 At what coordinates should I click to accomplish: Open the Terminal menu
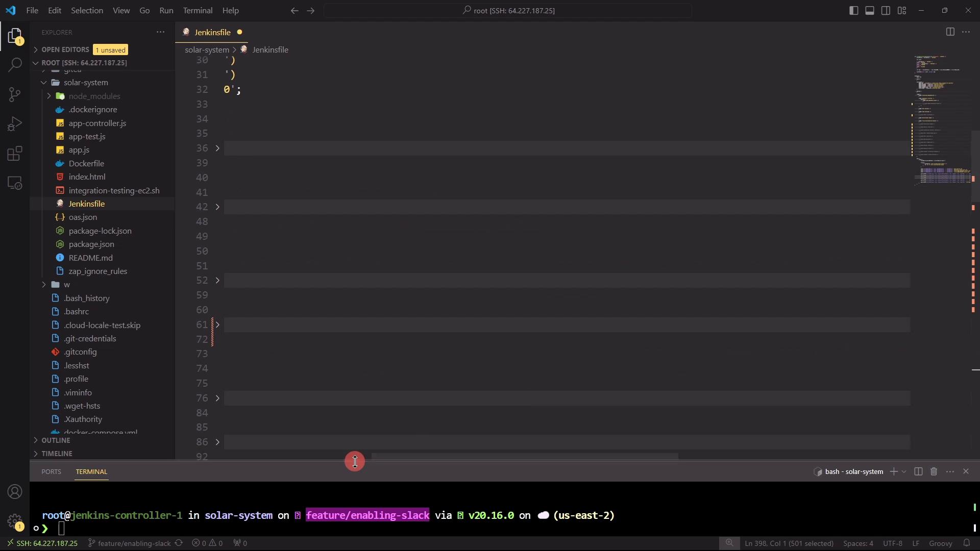[198, 11]
